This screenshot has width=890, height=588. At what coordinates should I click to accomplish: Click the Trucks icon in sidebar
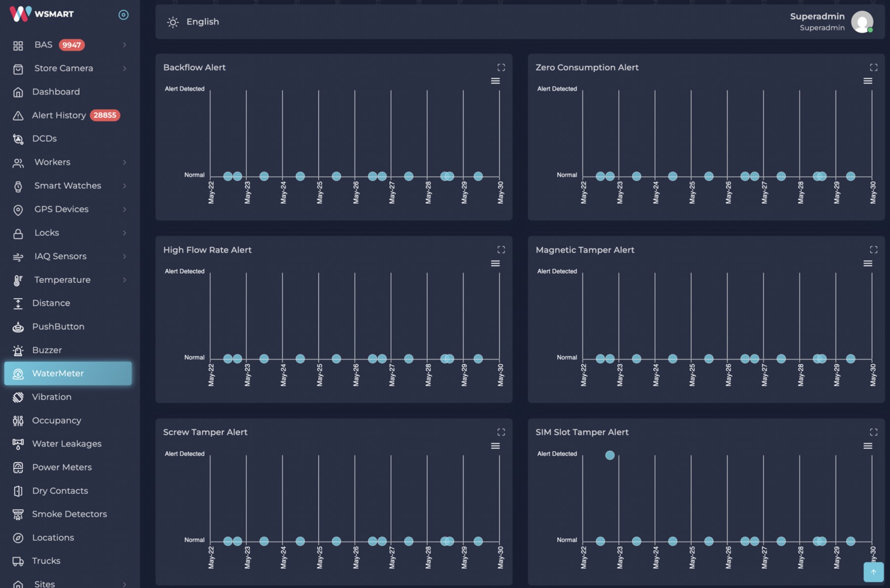click(x=18, y=561)
